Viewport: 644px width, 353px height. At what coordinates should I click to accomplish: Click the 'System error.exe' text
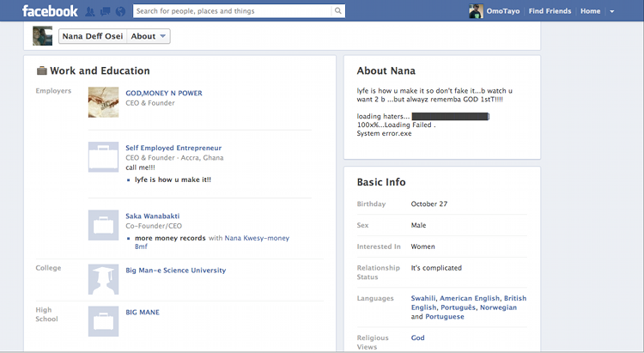384,134
